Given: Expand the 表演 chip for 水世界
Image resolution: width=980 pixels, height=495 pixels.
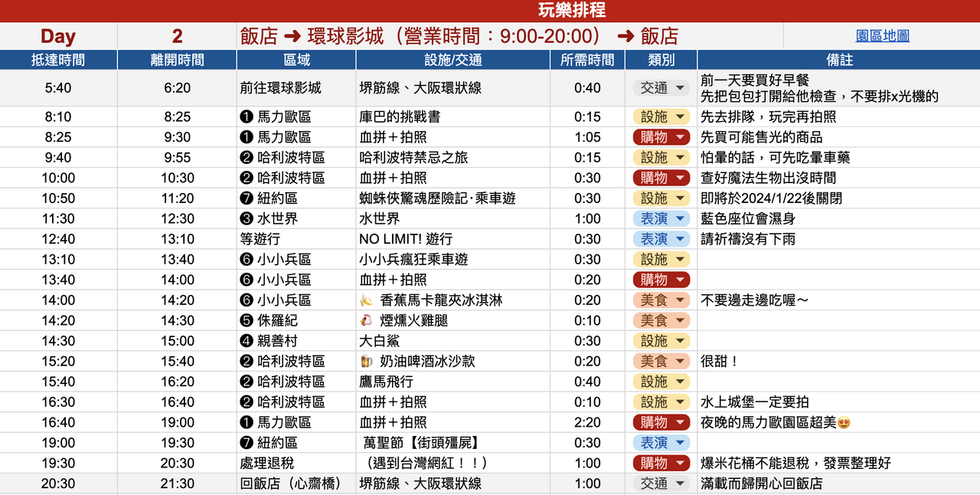Looking at the screenshot, I should 662,218.
